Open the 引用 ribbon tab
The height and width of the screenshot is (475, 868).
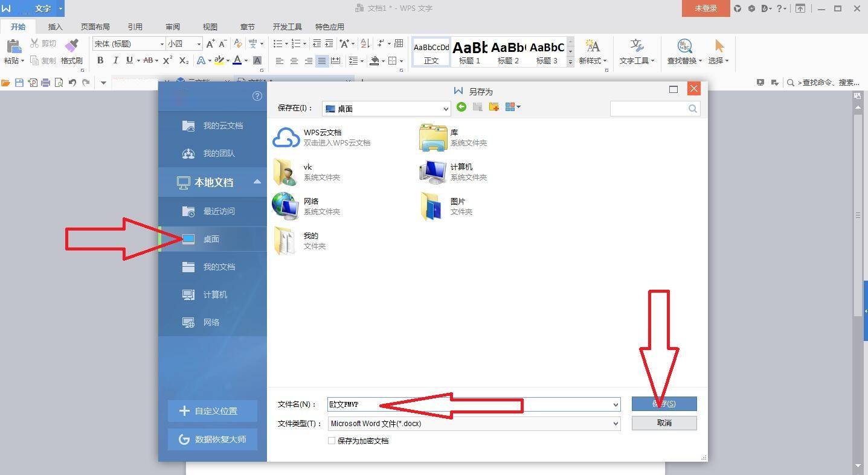pos(135,27)
